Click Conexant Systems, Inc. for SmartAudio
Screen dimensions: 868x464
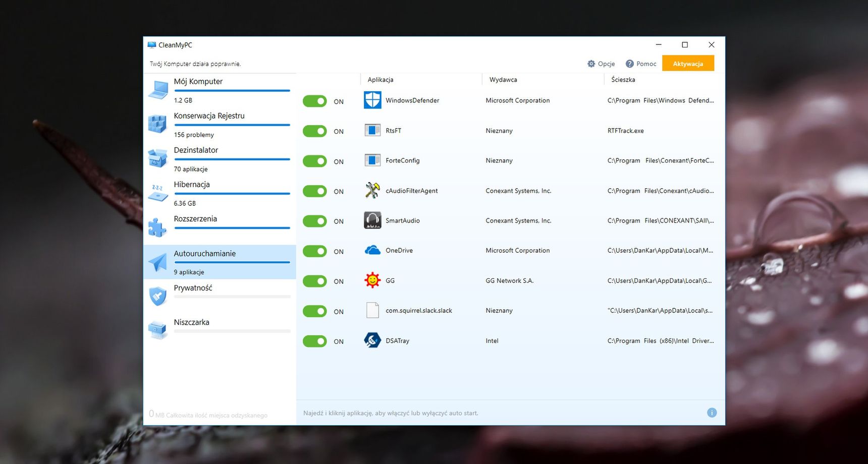tap(518, 221)
